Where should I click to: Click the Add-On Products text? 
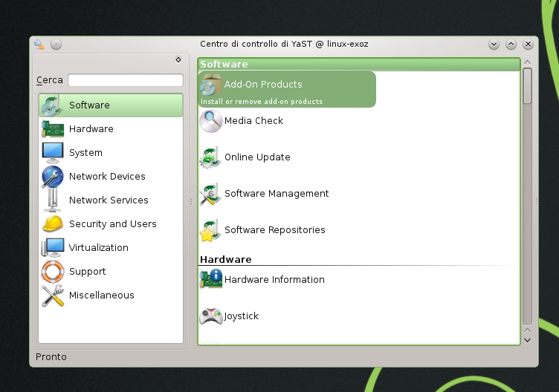click(263, 85)
